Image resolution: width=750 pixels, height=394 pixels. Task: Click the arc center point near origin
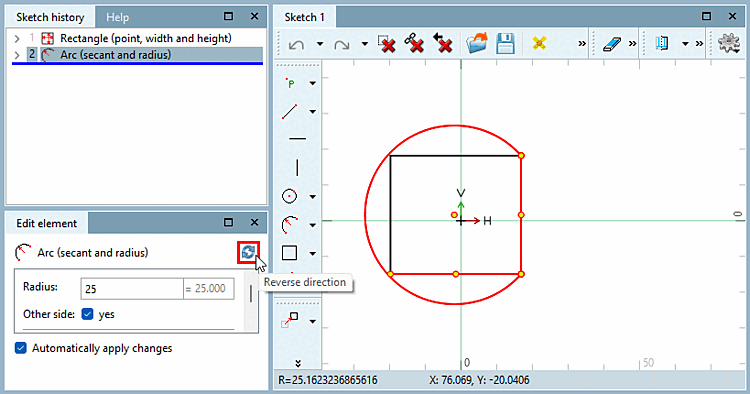[x=454, y=215]
